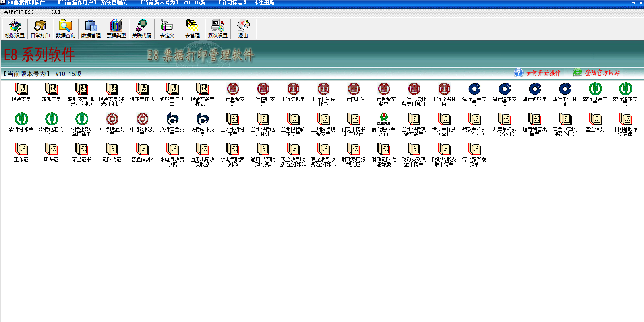The image size is (644, 322).
Task: Select the 工行收费凭条 icon
Action: [444, 94]
